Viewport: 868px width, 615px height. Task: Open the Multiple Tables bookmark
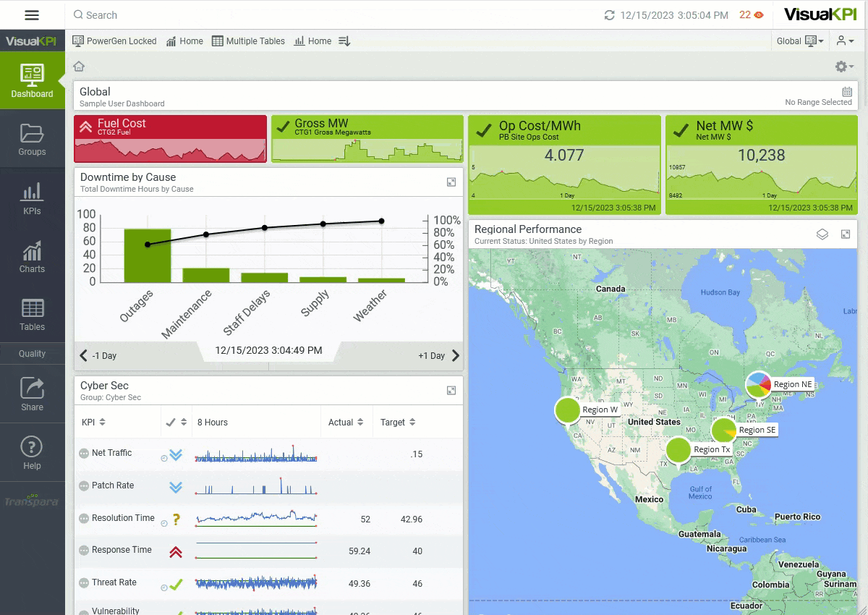248,41
